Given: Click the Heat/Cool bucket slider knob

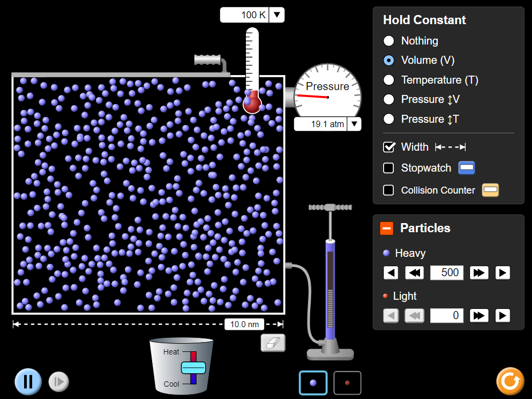Looking at the screenshot, I should [193, 368].
